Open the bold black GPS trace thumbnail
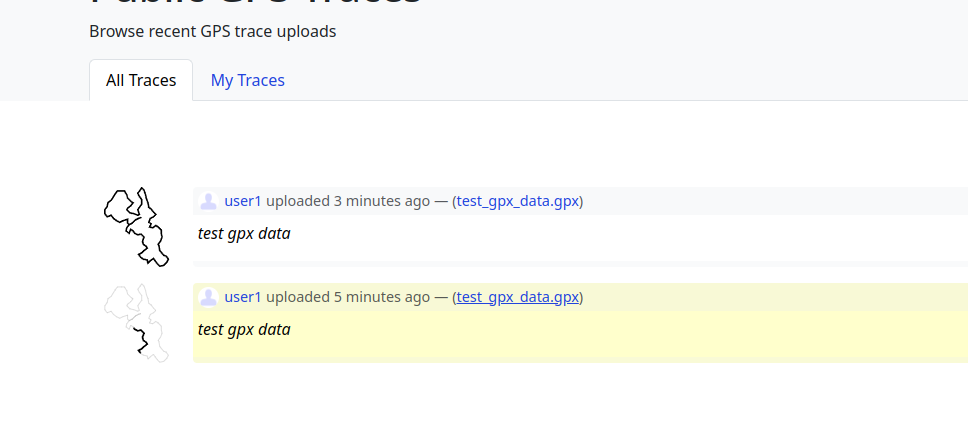Screen dimensions: 968x435 click(x=136, y=226)
